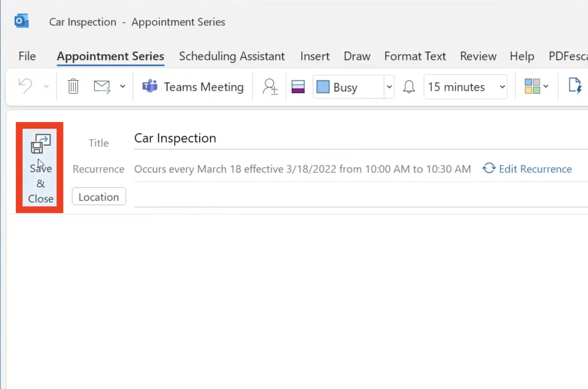Click inside the appointment body area
Image resolution: width=588 pixels, height=389 pixels.
[298, 301]
